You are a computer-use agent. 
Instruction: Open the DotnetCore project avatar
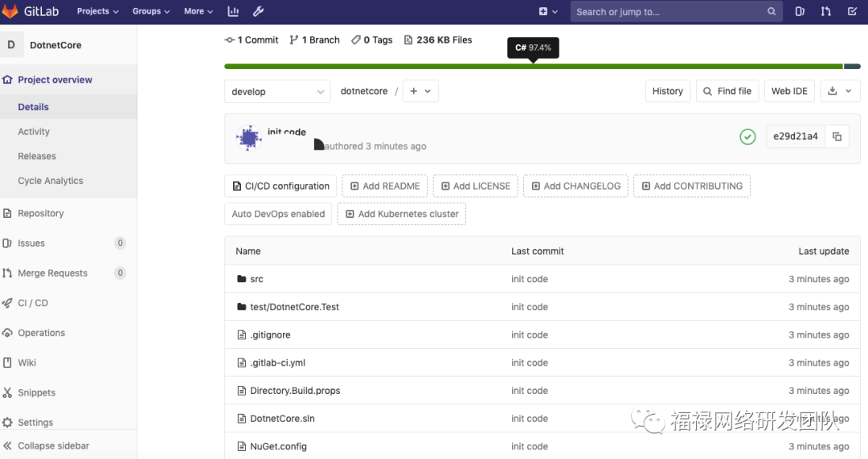point(11,45)
